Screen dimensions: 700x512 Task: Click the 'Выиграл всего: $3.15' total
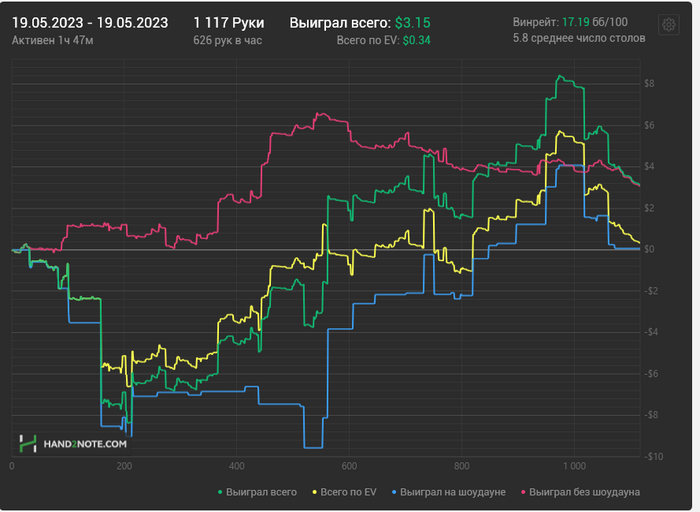tap(360, 23)
